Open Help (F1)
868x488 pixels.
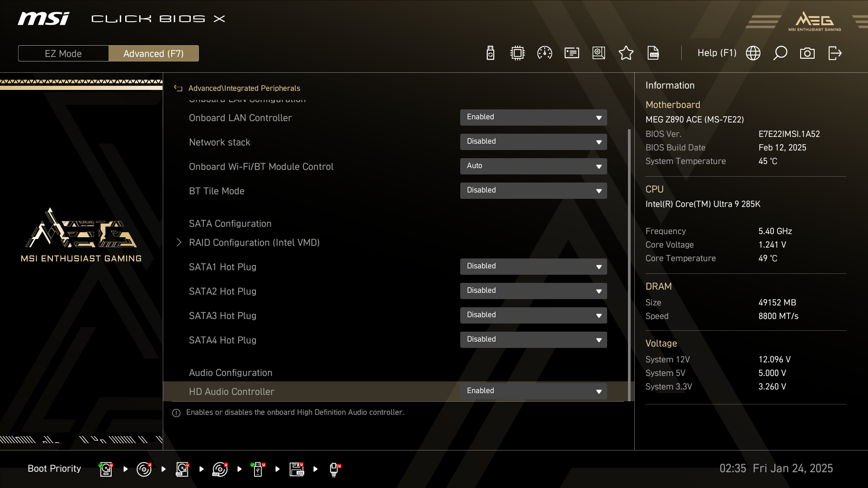(x=717, y=53)
